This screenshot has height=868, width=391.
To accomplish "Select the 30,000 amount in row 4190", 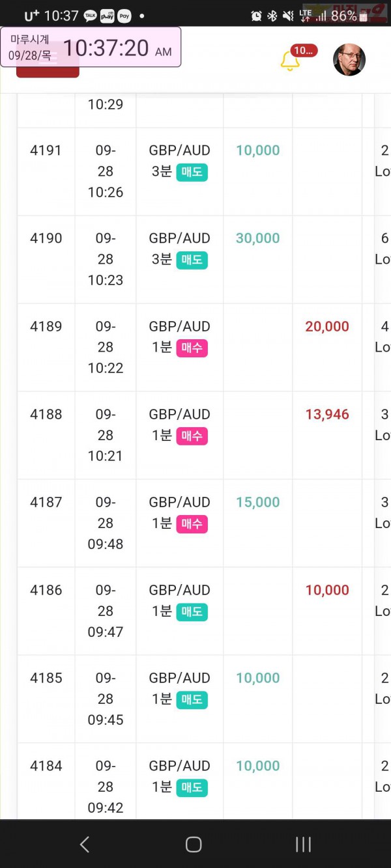I will pyautogui.click(x=258, y=238).
